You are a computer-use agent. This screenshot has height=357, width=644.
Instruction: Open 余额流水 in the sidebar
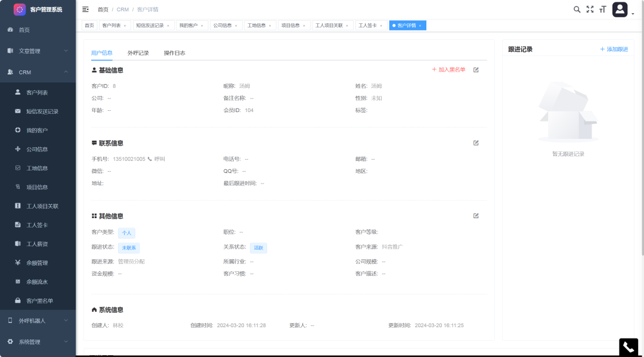tap(38, 281)
